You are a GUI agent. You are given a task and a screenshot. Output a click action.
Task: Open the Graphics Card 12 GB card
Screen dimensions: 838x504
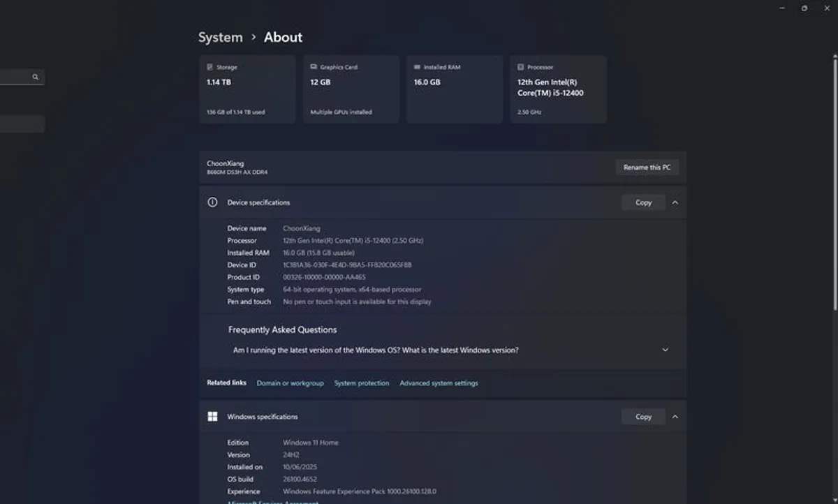click(x=351, y=89)
